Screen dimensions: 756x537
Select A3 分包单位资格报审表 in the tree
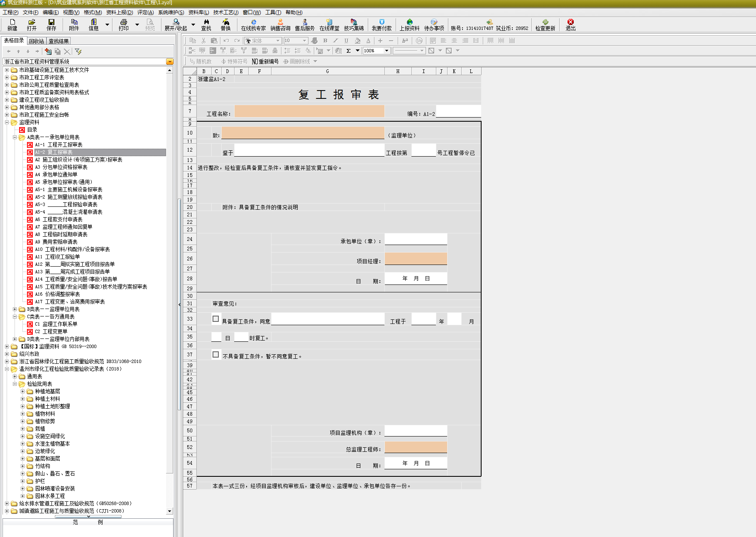61,167
